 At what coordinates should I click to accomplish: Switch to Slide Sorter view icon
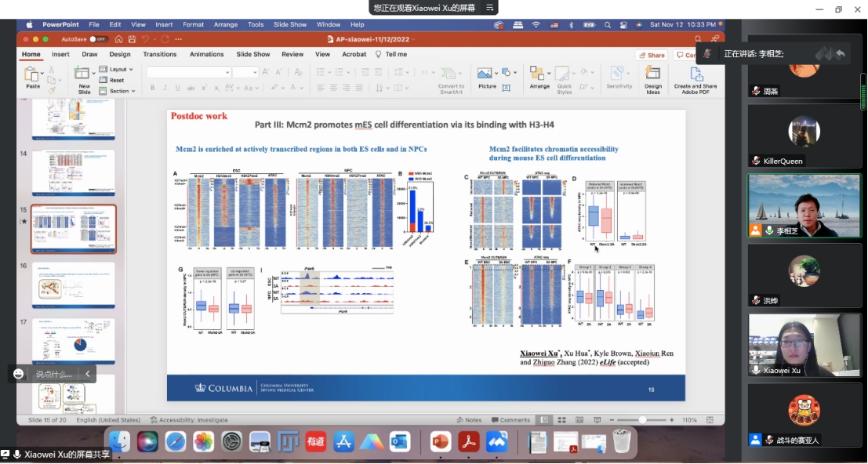click(561, 420)
